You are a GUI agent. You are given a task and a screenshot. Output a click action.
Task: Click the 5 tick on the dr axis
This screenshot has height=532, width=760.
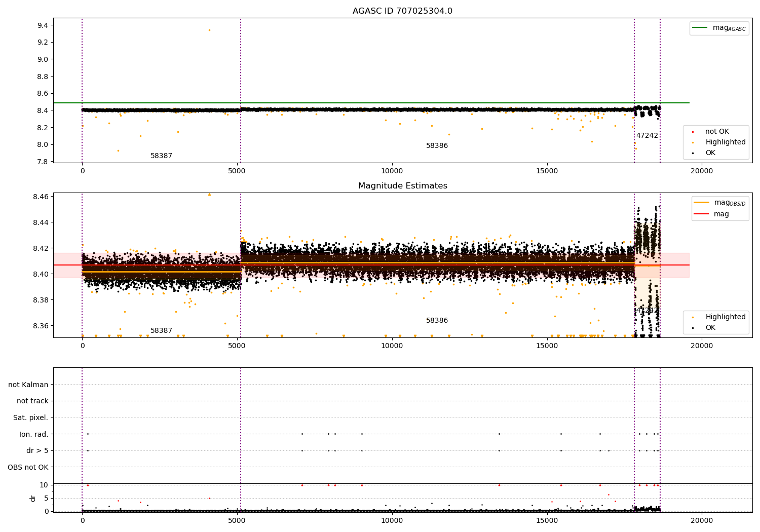[46, 499]
